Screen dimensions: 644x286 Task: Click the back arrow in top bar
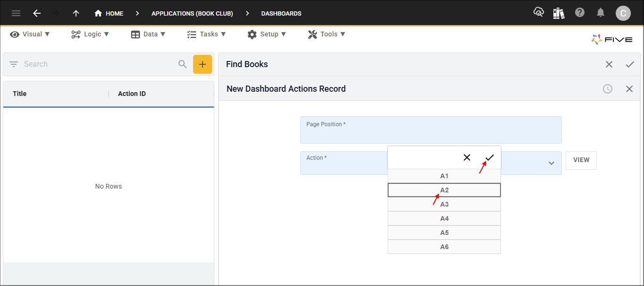(x=37, y=13)
